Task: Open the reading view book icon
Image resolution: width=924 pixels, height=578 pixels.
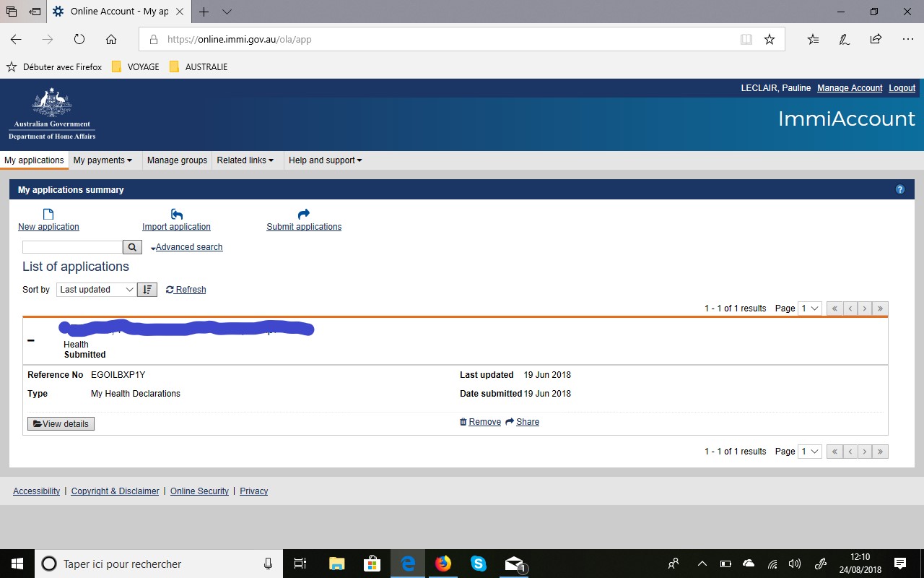Action: (746, 39)
